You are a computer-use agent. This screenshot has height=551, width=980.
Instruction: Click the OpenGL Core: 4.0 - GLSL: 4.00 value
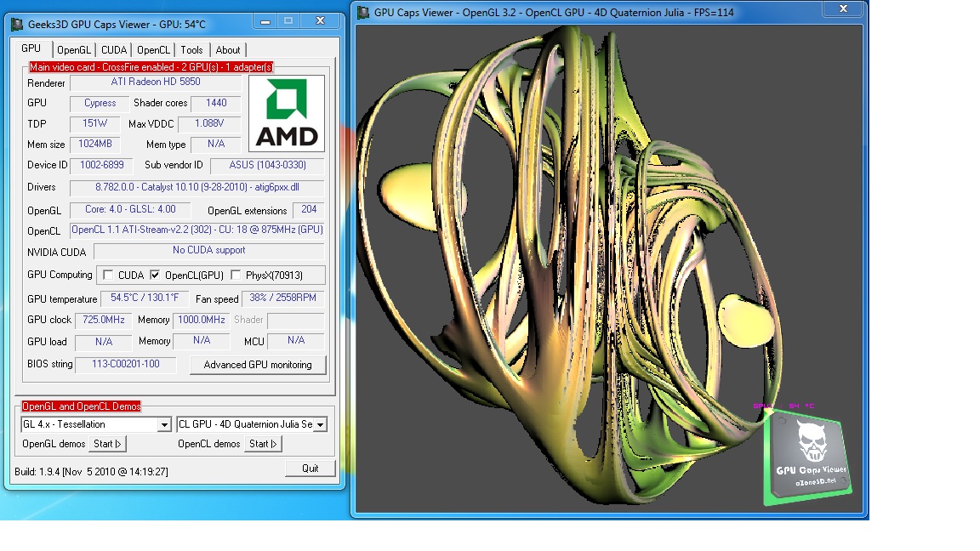131,210
